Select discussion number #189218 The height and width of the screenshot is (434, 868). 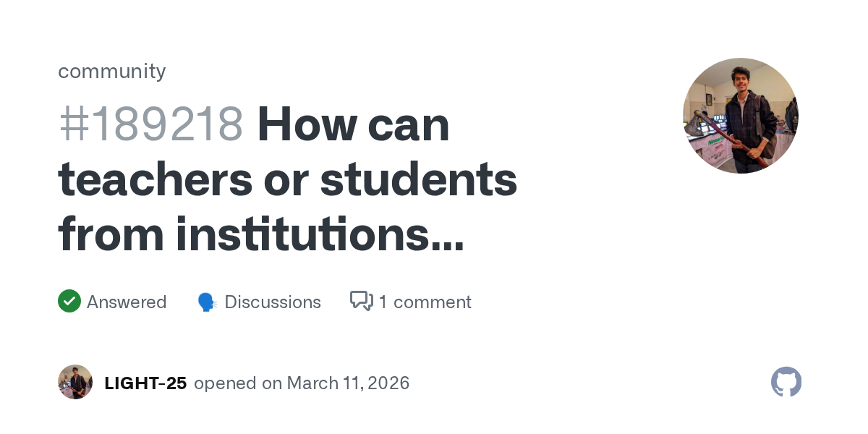(150, 124)
